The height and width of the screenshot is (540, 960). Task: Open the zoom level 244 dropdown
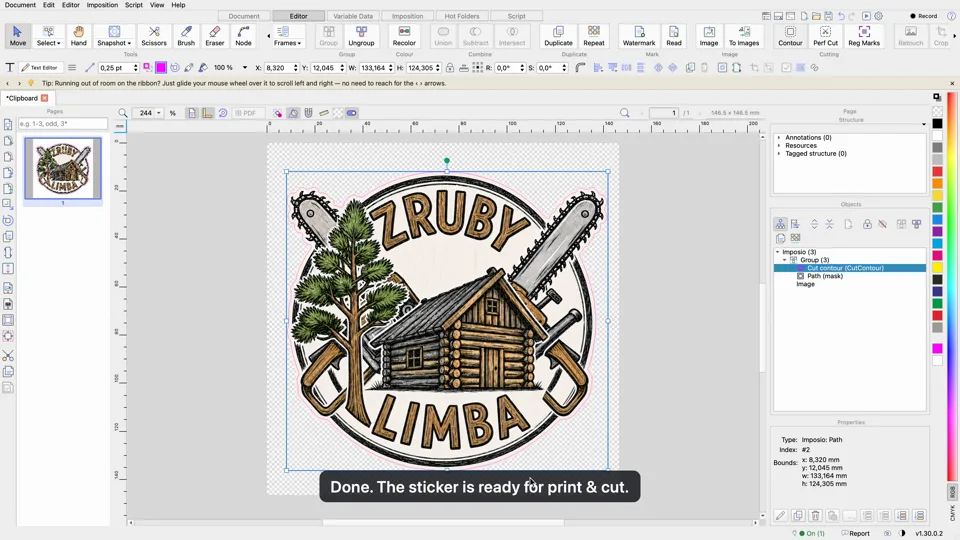click(x=159, y=113)
